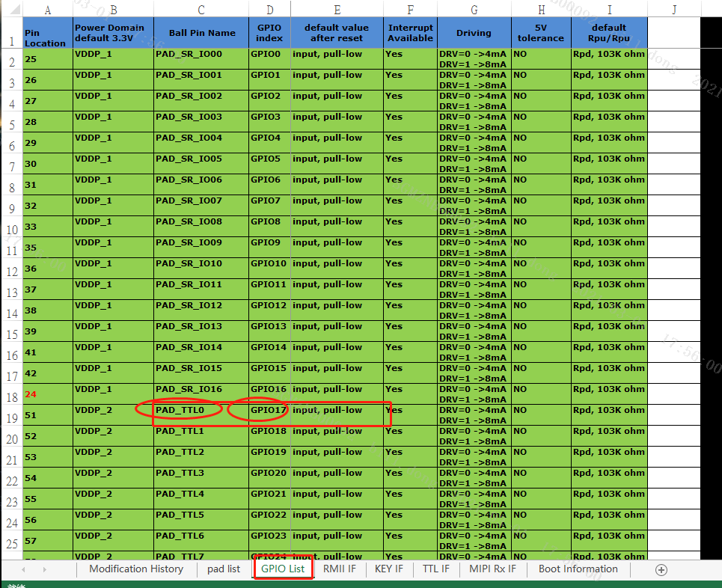This screenshot has height=588, width=722.
Task: Select row 18 by its row number
Action: pyautogui.click(x=10, y=394)
